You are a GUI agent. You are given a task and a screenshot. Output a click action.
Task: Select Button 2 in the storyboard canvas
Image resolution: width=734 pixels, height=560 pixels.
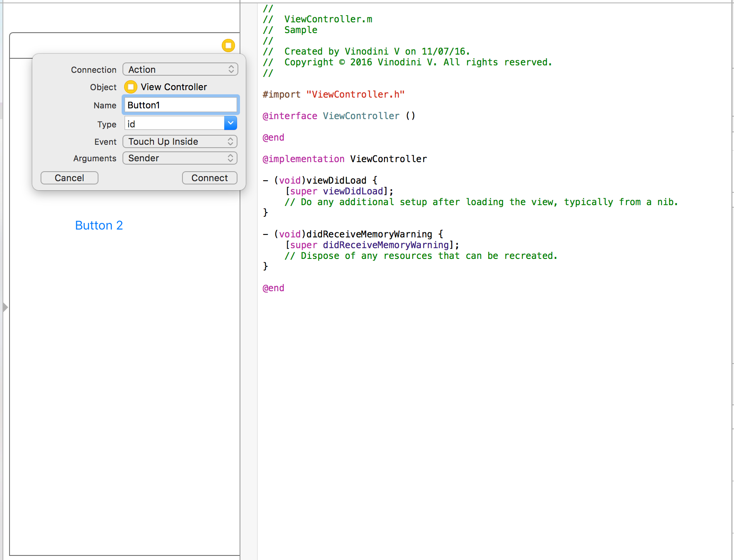coord(99,225)
